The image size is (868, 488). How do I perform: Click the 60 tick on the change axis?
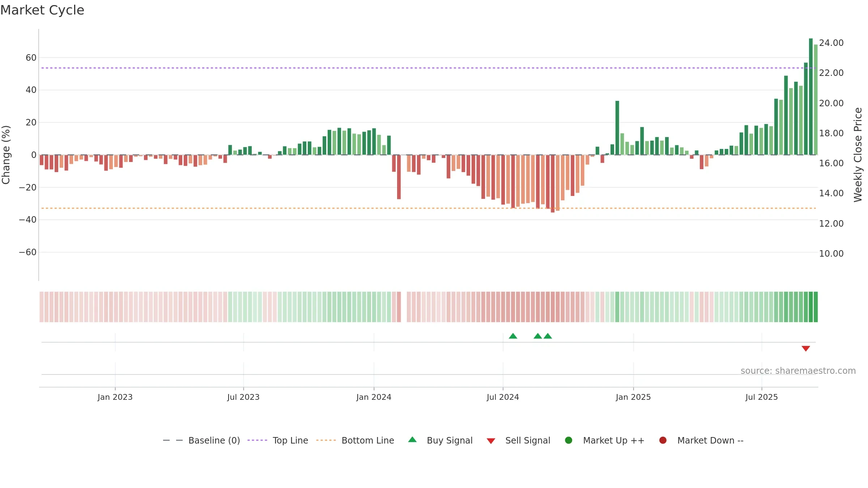tap(31, 58)
